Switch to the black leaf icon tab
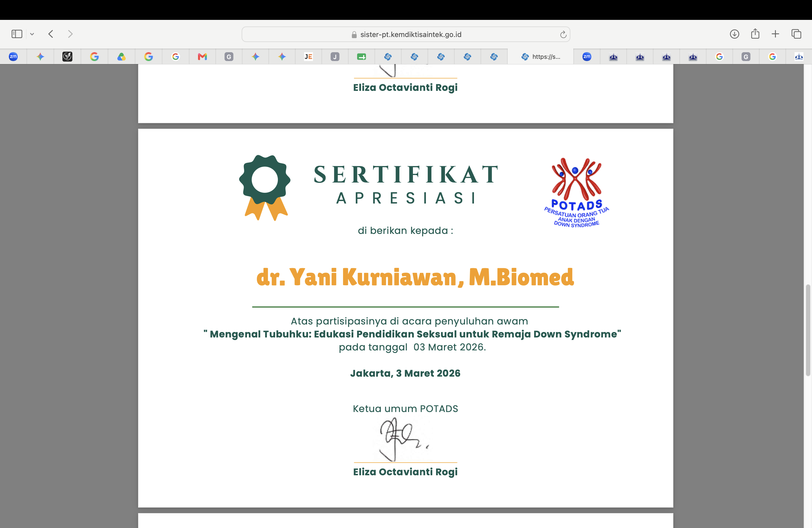This screenshot has width=812, height=528. pos(67,57)
